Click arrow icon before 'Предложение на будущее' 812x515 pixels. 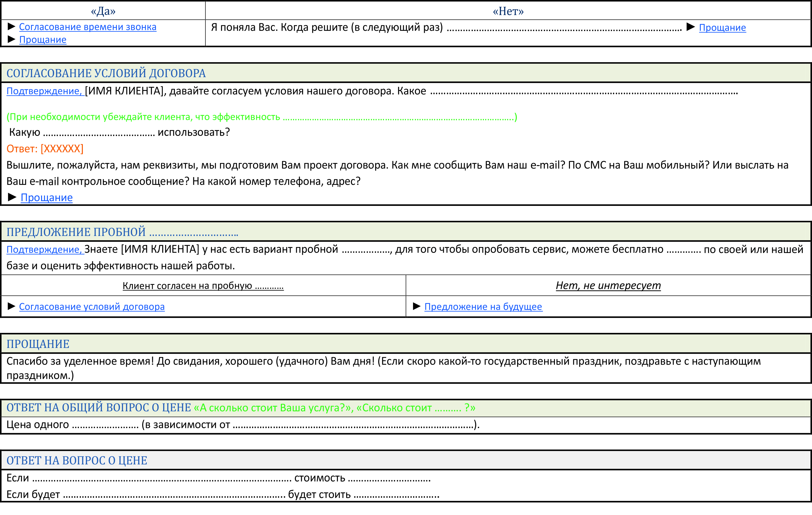[x=417, y=306]
